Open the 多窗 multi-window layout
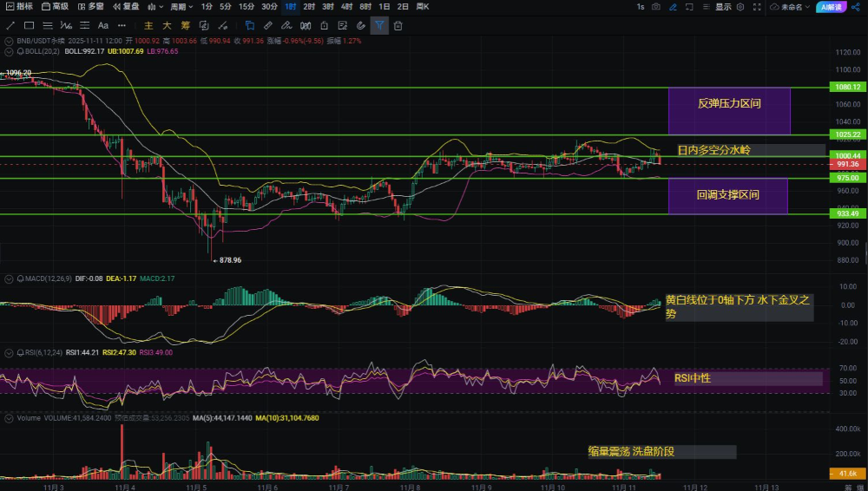 (x=91, y=7)
